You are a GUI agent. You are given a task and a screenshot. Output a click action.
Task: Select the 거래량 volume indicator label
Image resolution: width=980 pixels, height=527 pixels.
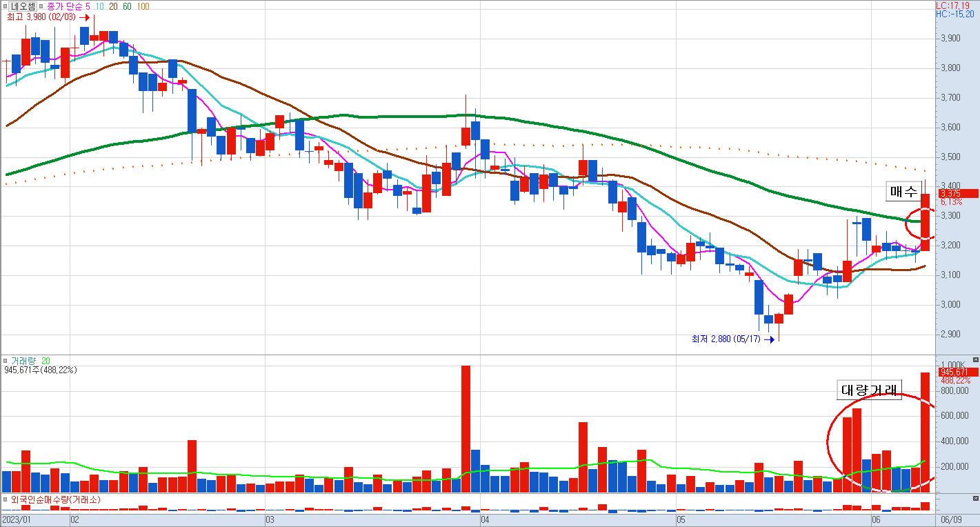(23, 361)
